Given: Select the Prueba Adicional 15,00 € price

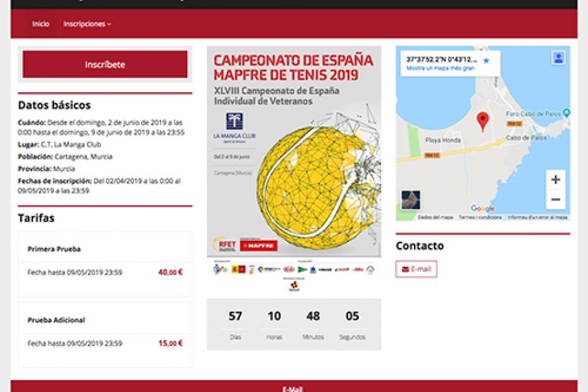Looking at the screenshot, I should (170, 343).
